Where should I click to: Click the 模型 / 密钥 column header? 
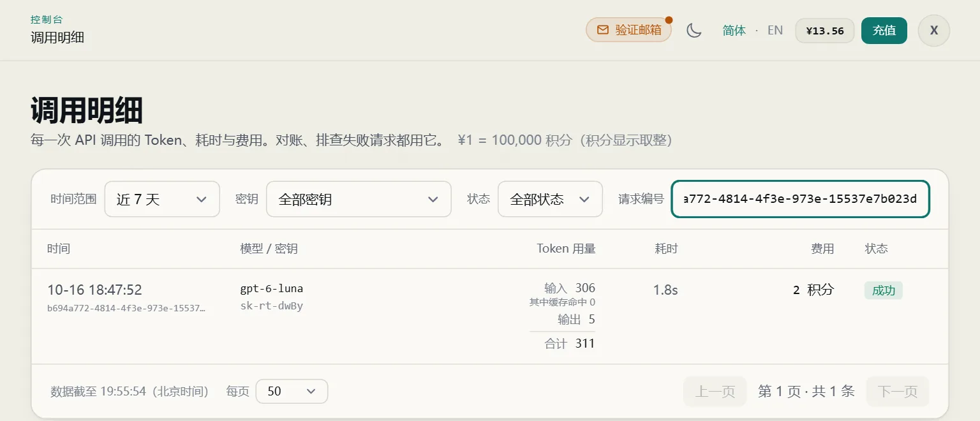269,248
